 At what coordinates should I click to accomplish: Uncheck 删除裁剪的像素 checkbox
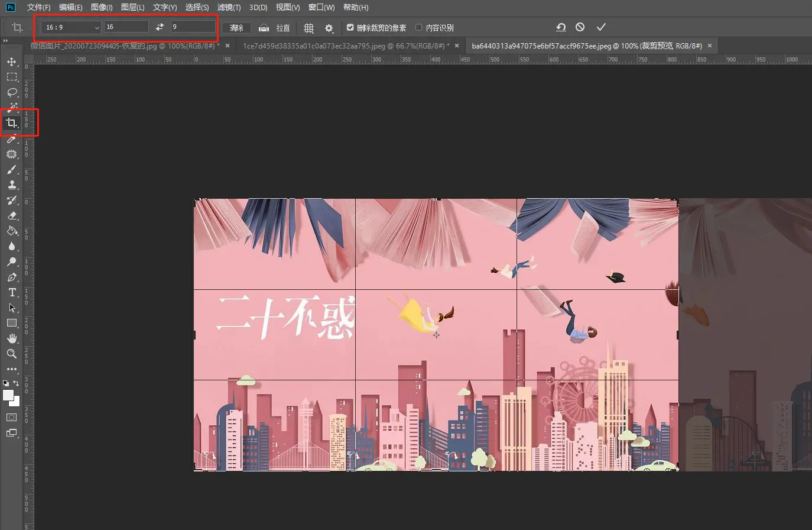point(350,27)
